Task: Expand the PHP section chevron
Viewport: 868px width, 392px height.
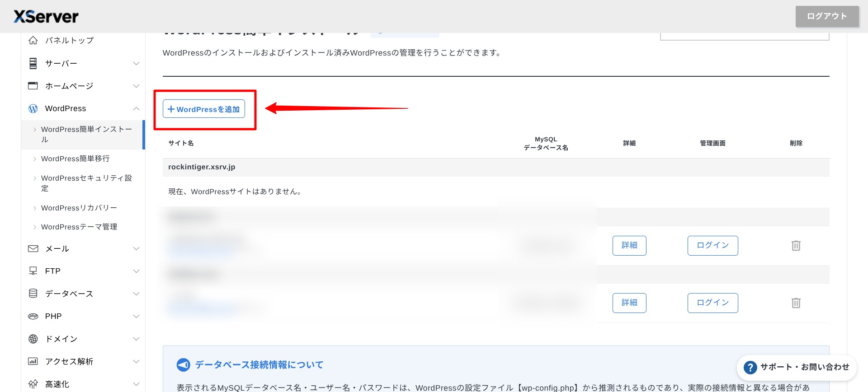Action: point(136,316)
